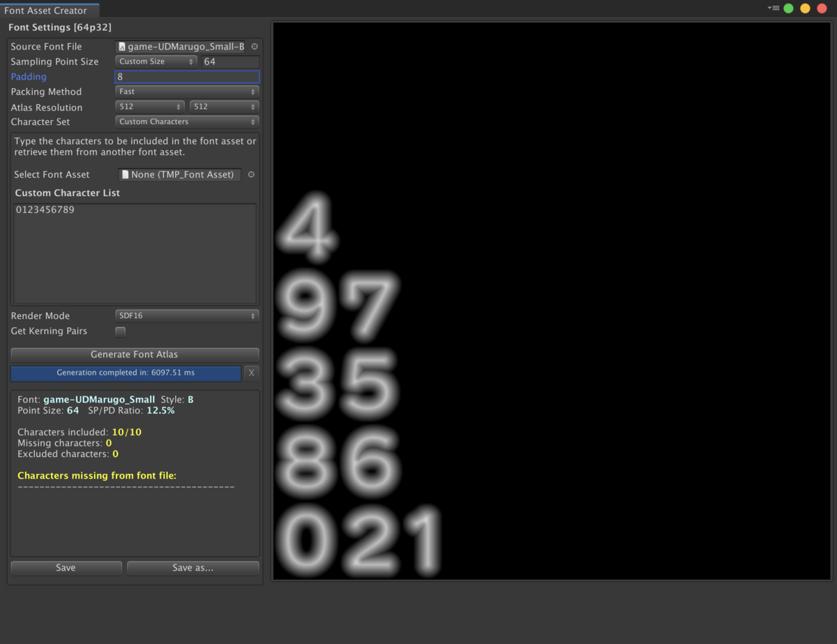Click Generate Font Atlas button
Screen dimensions: 837x644
(x=135, y=354)
